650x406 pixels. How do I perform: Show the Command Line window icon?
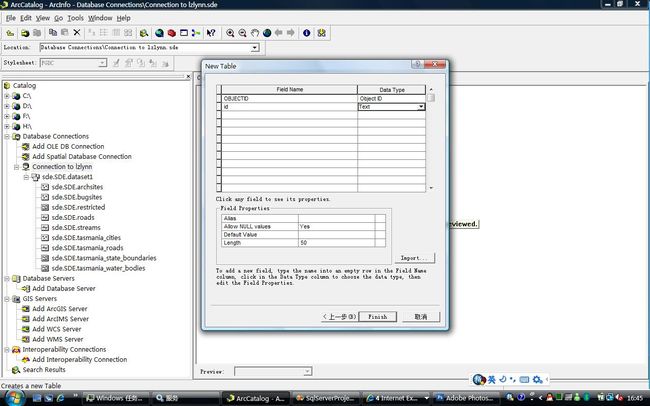(x=184, y=33)
